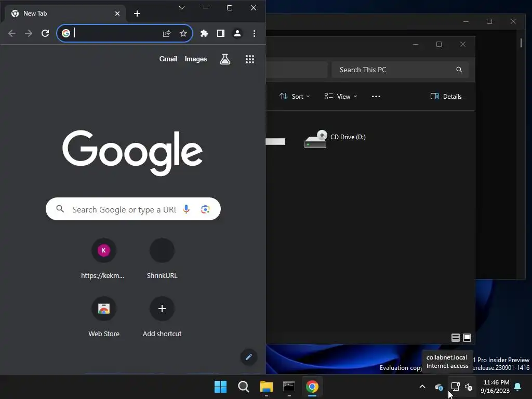Screen dimensions: 532x399
Task: Open the network tray icon
Action: [455, 387]
